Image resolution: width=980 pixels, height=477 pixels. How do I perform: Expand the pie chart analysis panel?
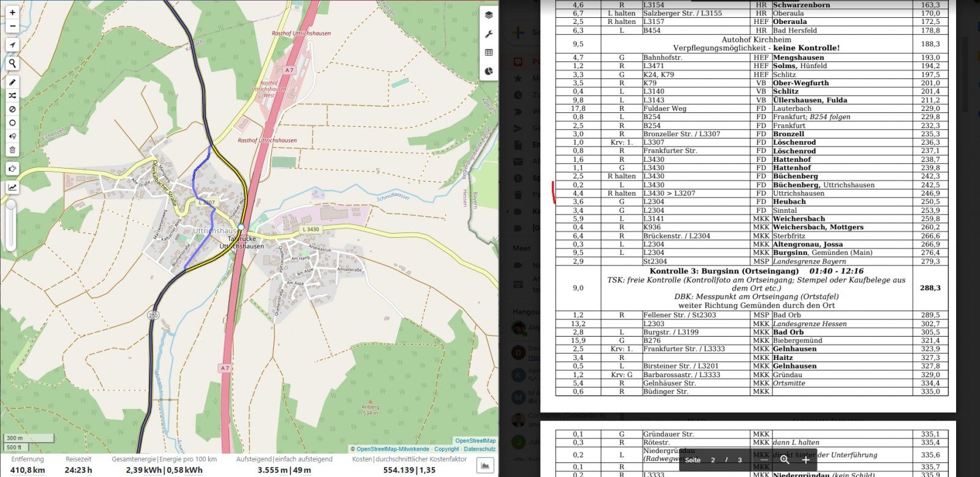click(488, 71)
